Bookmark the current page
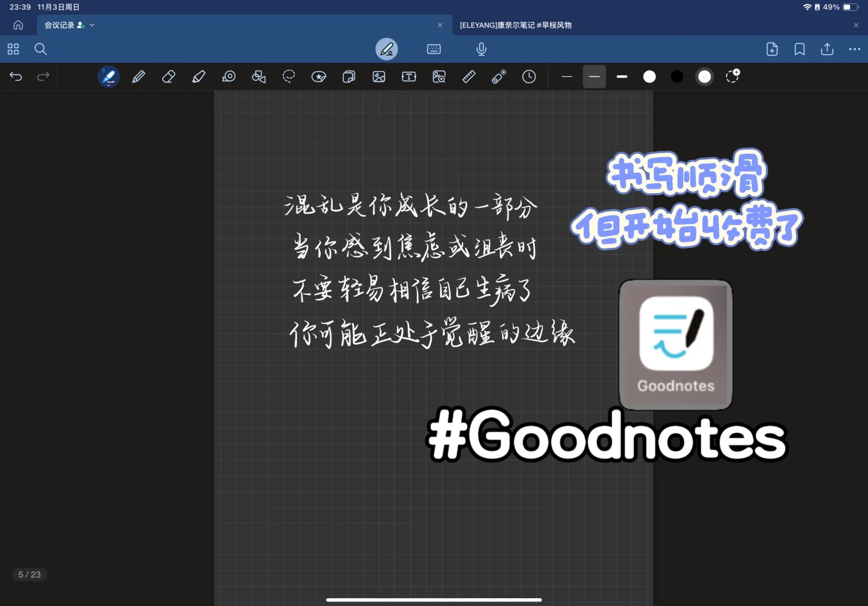The height and width of the screenshot is (606, 868). (799, 49)
